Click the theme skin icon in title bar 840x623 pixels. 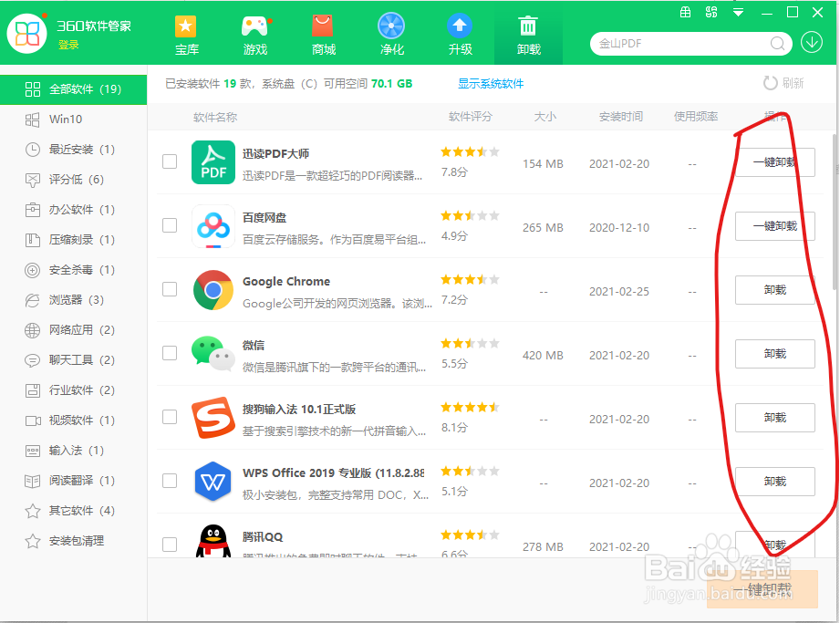coord(712,14)
